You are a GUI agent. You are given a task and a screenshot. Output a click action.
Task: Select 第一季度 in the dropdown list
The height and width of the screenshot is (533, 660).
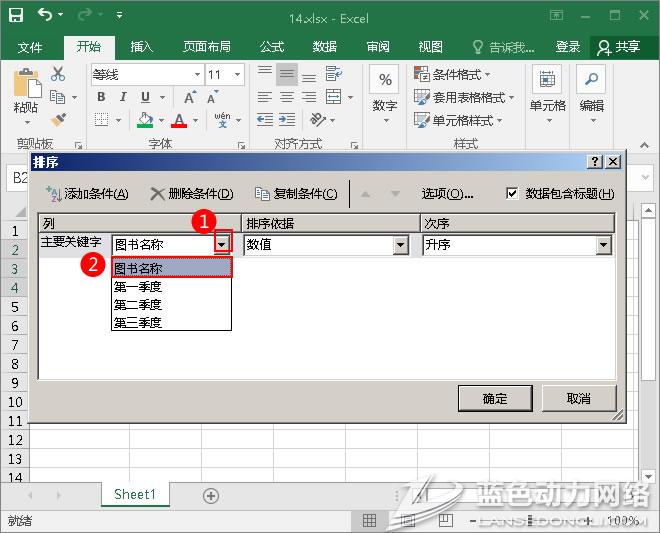click(x=172, y=287)
